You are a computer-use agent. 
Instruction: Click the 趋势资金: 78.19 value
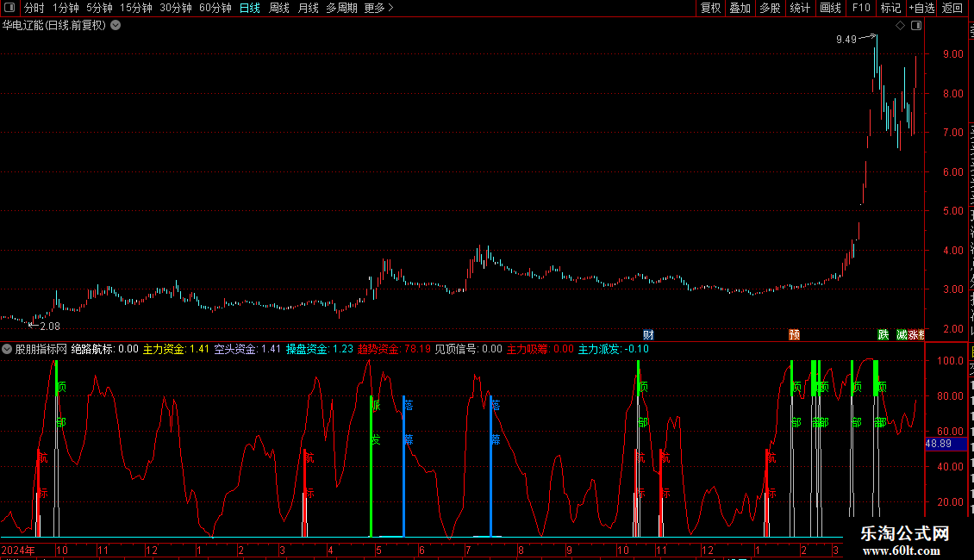(x=394, y=350)
